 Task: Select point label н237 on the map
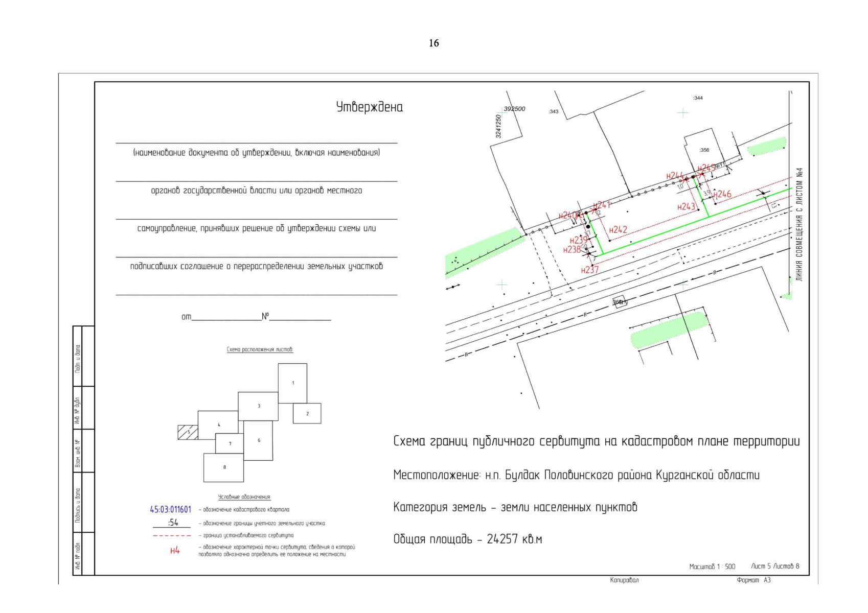(x=589, y=270)
